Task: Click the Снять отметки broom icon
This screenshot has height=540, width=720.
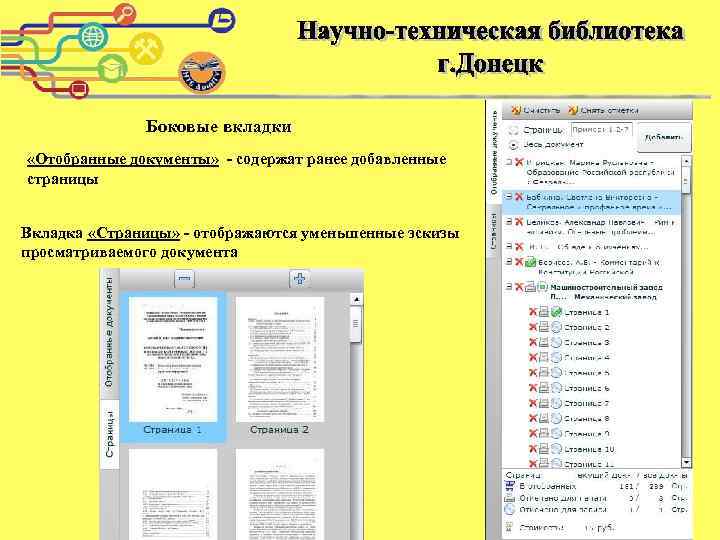Action: coord(573,110)
